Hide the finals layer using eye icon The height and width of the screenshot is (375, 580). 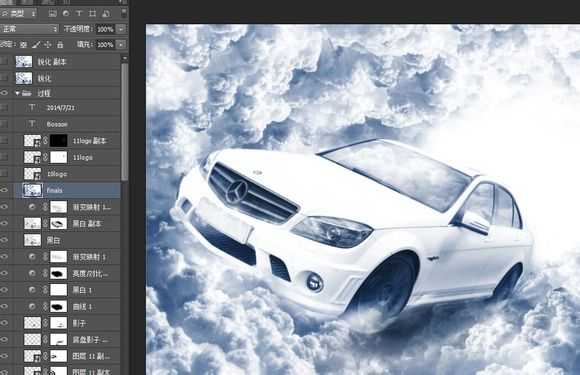tap(4, 190)
